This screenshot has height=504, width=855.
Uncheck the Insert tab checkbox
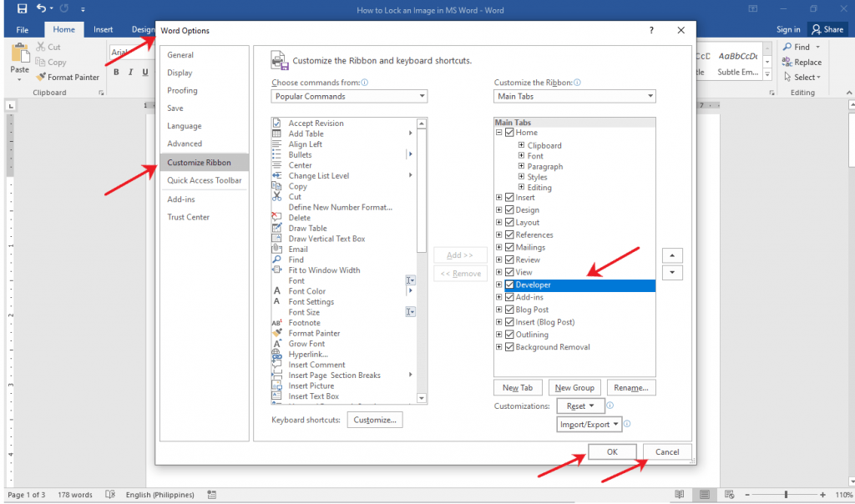tap(510, 197)
